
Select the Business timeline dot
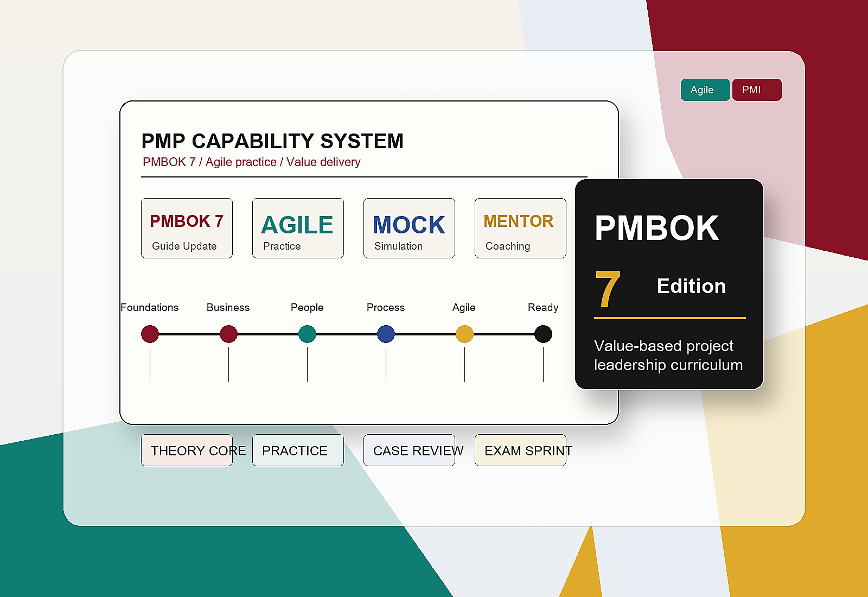click(x=228, y=334)
